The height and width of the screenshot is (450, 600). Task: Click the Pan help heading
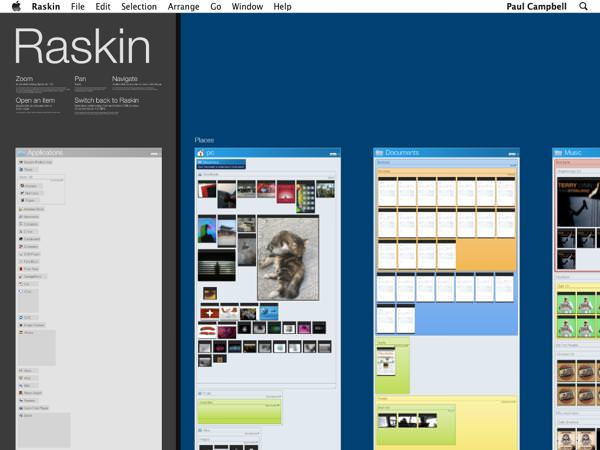(x=80, y=78)
